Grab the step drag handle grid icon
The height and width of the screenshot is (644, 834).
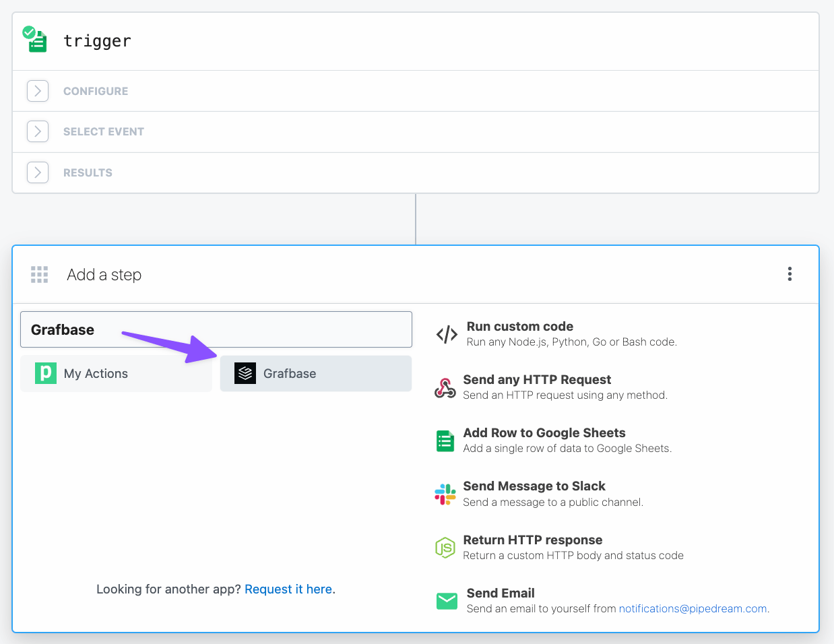coord(40,274)
